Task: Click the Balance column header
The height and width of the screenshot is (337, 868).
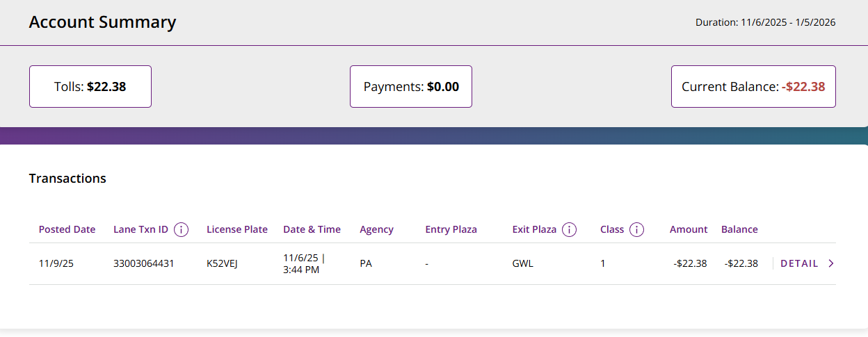Action: [739, 229]
